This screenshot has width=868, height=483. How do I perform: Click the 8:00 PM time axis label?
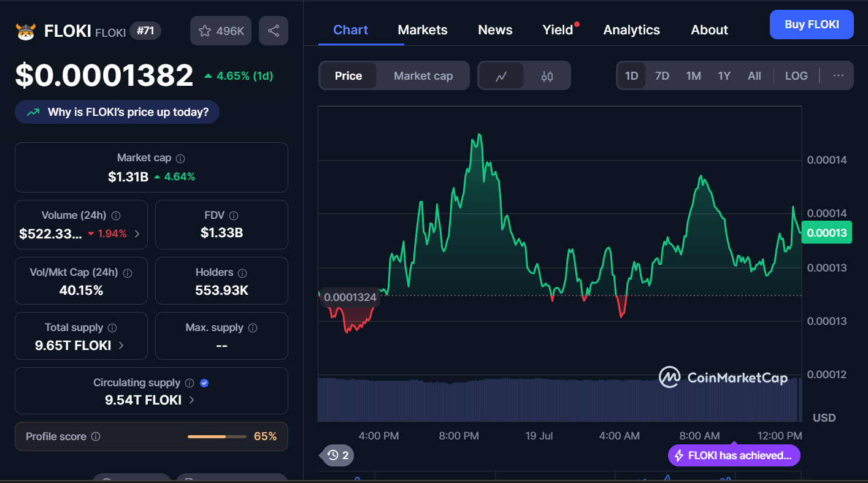459,436
